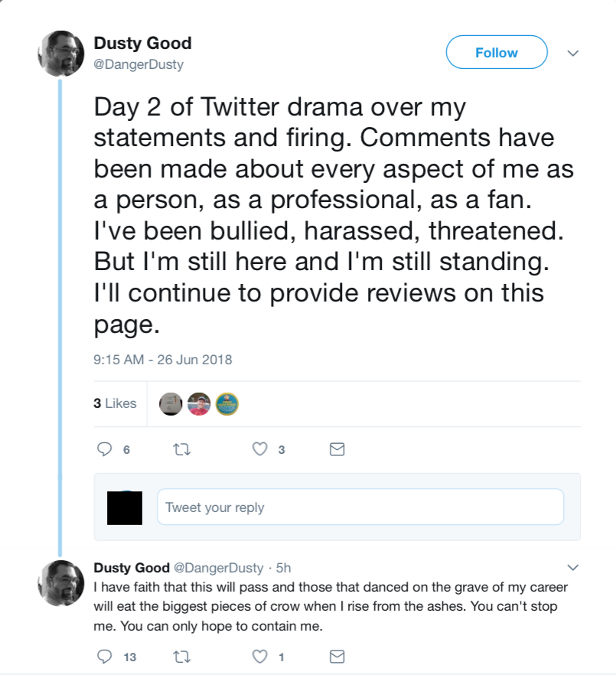The width and height of the screenshot is (616, 675).
Task: Click Dusty Good's name on the reply tweet
Action: point(132,567)
